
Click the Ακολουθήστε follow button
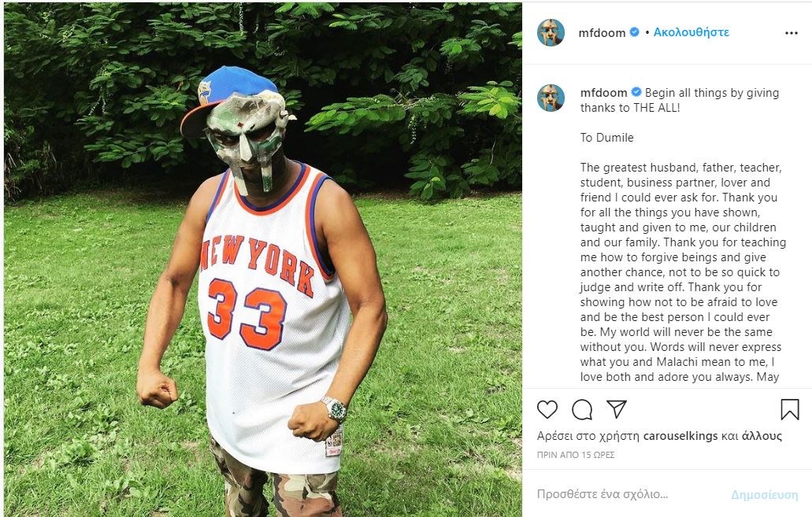point(691,33)
